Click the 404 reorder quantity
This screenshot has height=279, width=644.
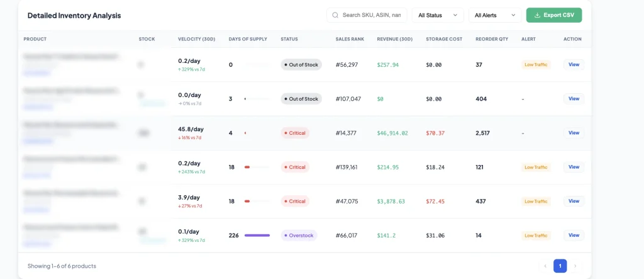pyautogui.click(x=481, y=99)
